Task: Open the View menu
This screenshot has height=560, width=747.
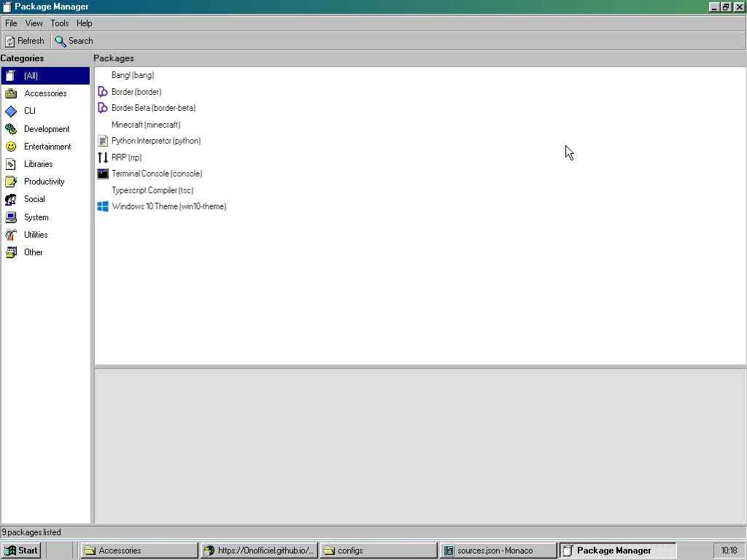Action: 34,23
